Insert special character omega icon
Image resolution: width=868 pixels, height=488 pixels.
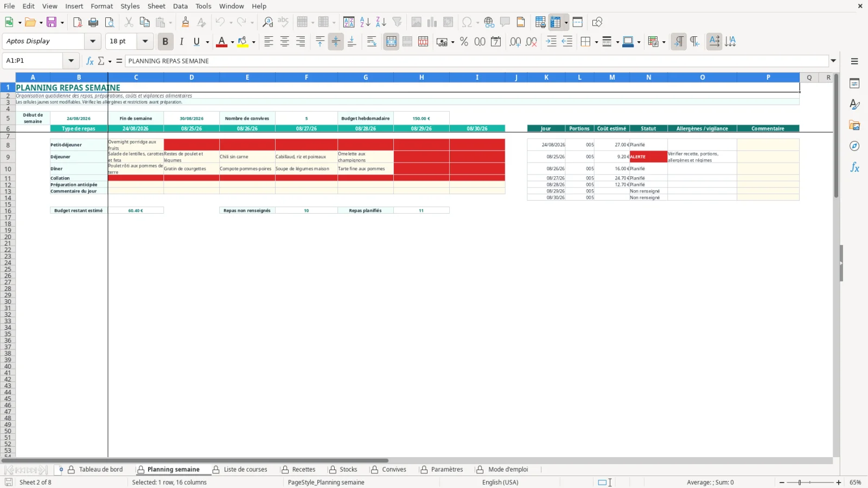click(x=467, y=22)
